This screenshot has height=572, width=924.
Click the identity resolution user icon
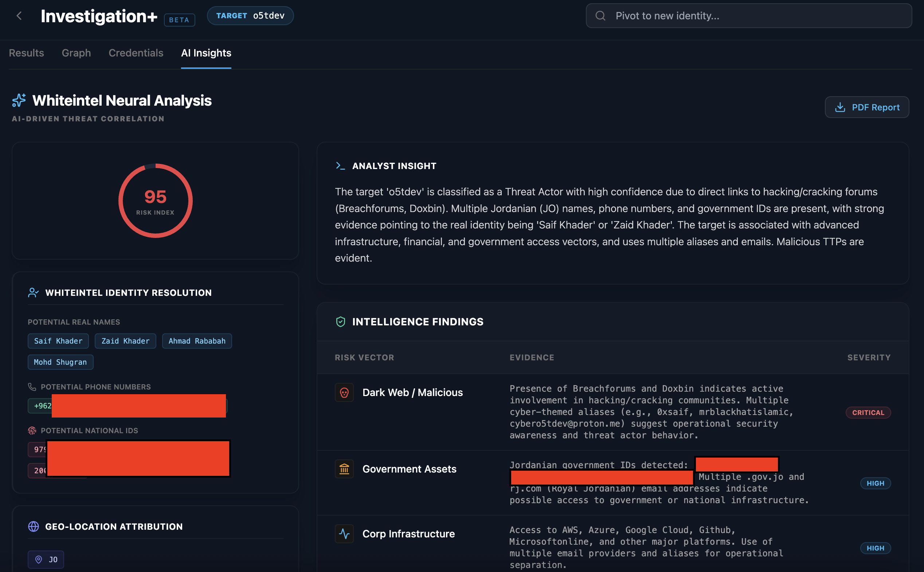point(33,293)
